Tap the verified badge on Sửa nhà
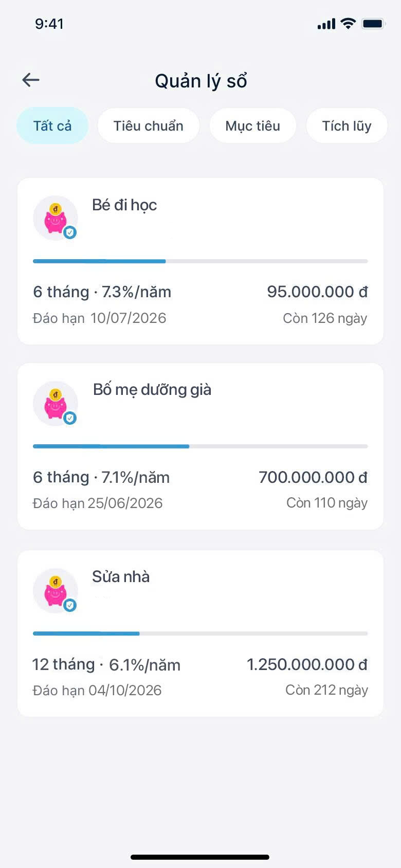 click(70, 605)
